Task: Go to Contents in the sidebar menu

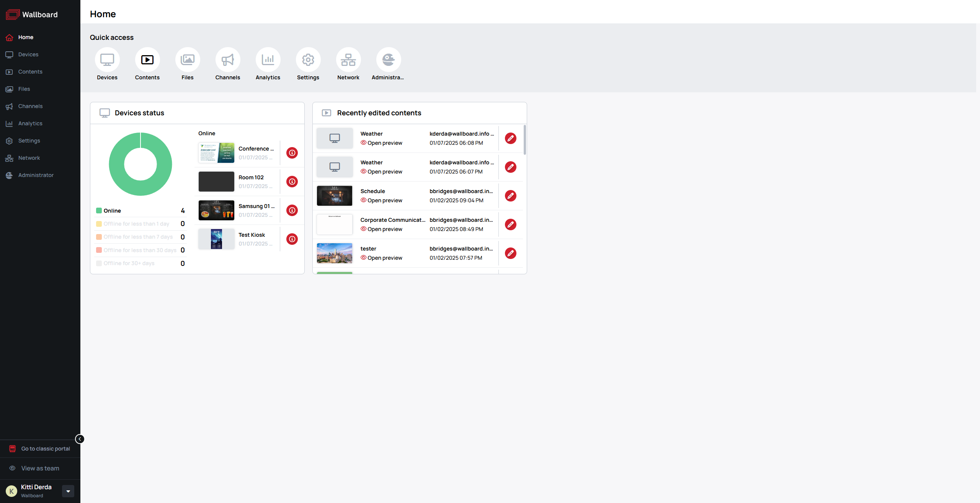Action: 30,72
